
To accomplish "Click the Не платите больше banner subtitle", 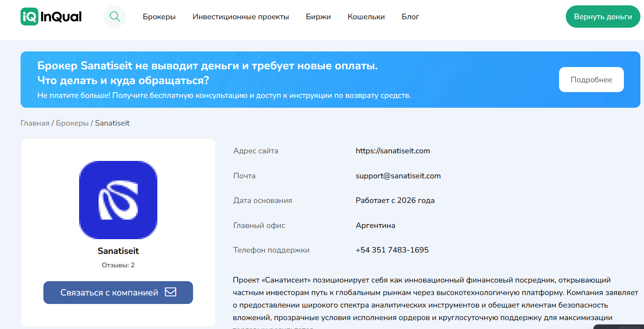I will click(x=224, y=96).
